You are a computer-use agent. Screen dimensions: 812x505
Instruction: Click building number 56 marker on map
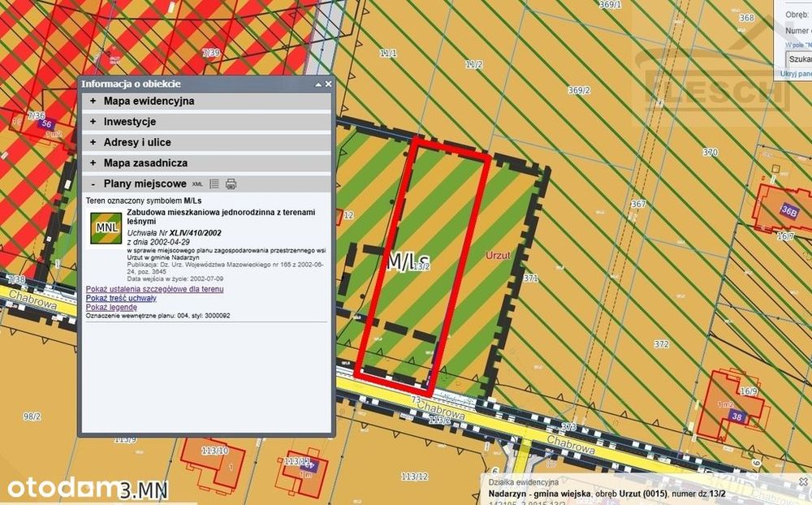click(46, 123)
